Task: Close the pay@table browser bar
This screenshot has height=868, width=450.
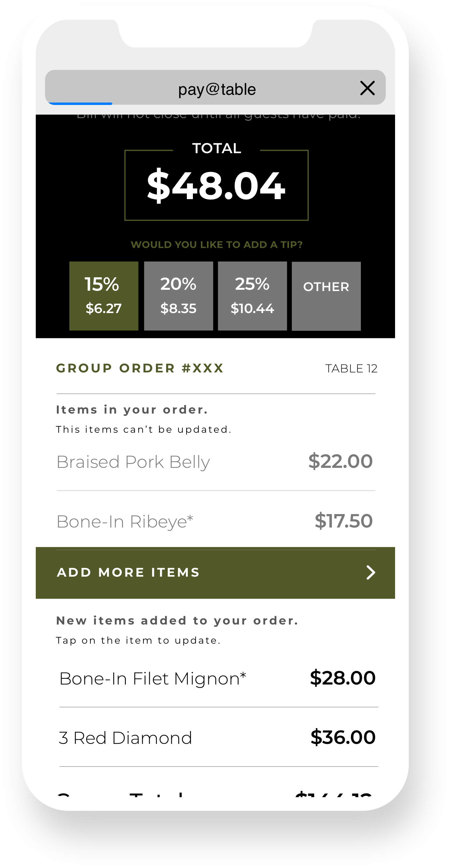Action: click(367, 88)
